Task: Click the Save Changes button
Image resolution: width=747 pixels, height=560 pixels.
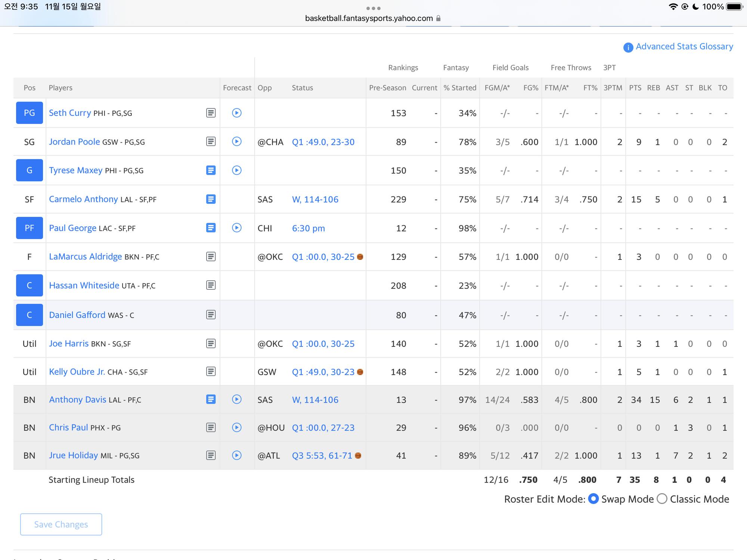Action: [61, 524]
